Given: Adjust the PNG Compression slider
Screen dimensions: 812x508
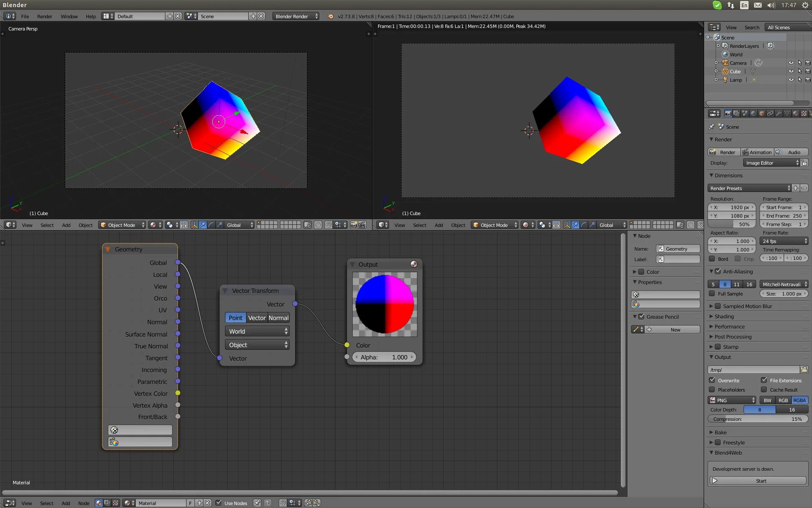Looking at the screenshot, I should [757, 419].
